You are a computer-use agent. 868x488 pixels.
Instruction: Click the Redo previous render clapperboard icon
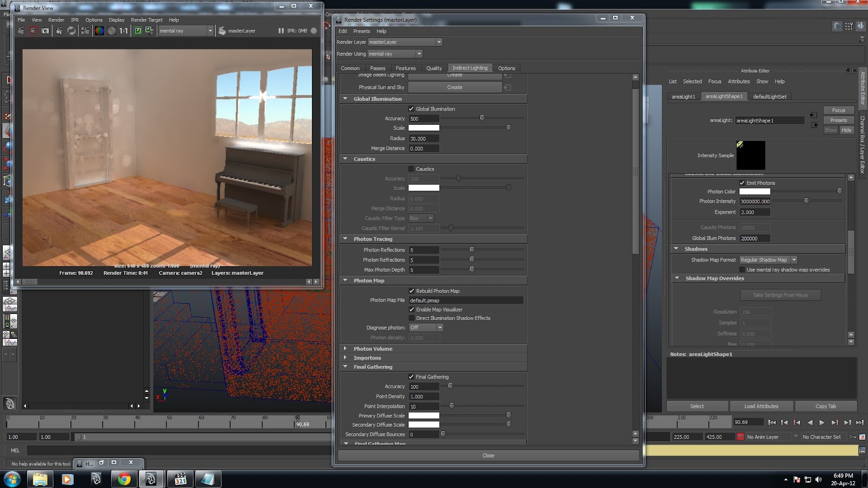click(x=21, y=31)
